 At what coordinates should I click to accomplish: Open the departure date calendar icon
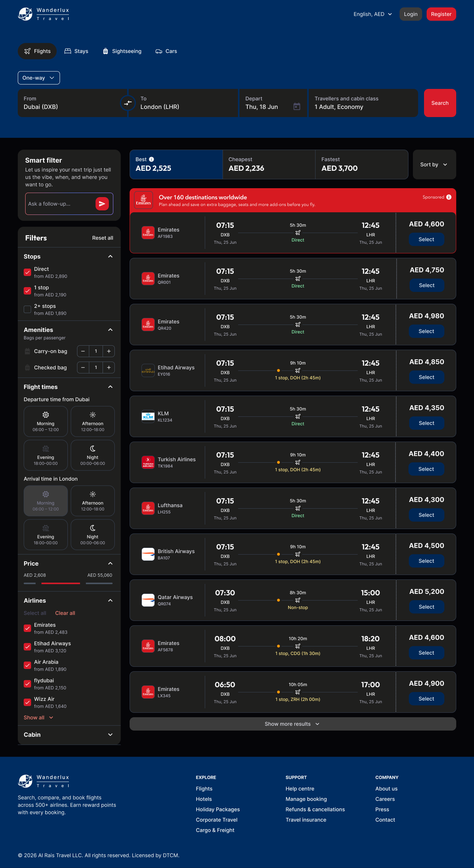(x=297, y=107)
